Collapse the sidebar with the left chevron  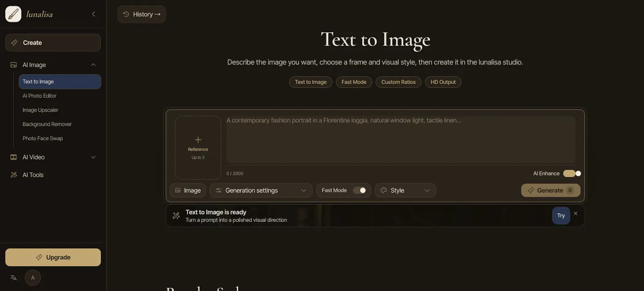tap(93, 14)
